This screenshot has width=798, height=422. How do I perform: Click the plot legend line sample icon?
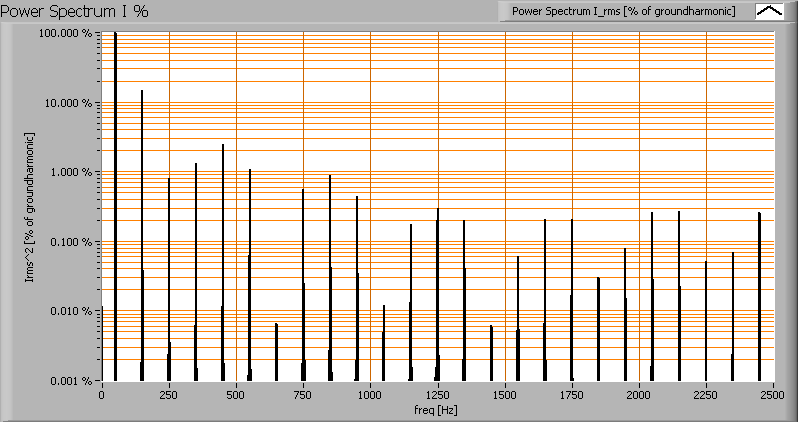pos(769,11)
